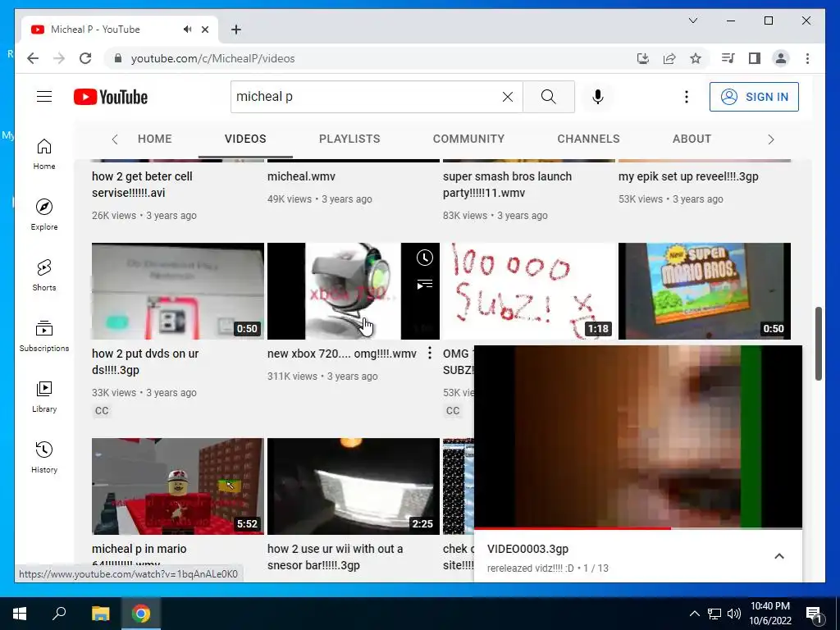This screenshot has width=840, height=630.
Task: Switch to the HOME channel tab
Action: pos(155,139)
